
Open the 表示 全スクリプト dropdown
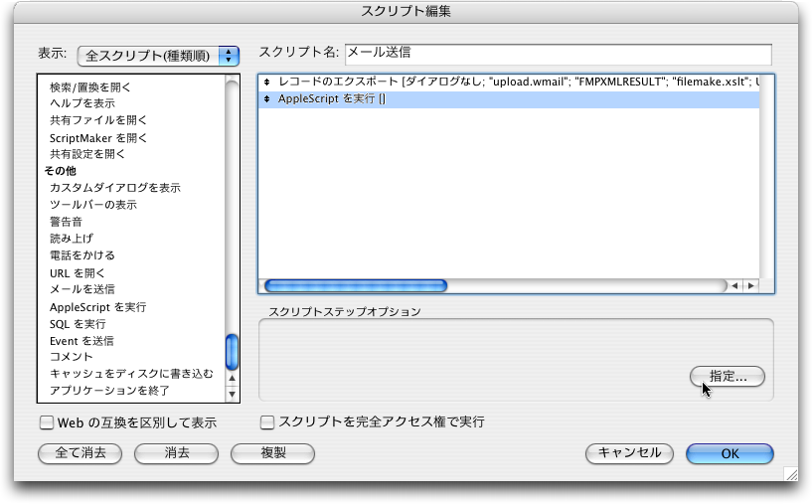point(159,55)
